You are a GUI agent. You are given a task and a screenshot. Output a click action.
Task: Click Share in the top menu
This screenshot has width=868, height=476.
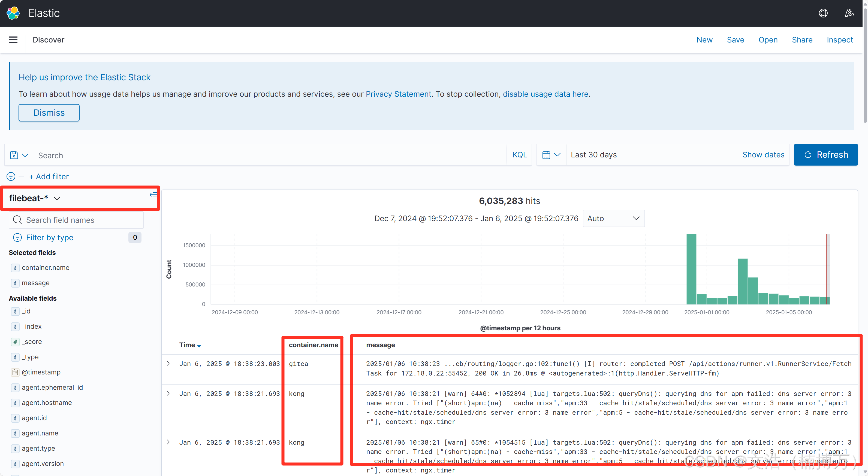(802, 40)
